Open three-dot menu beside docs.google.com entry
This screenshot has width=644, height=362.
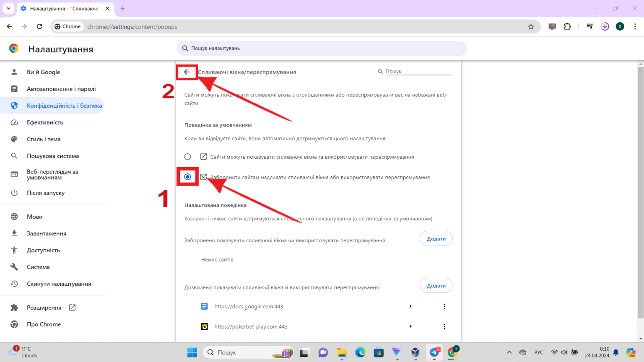(x=444, y=306)
